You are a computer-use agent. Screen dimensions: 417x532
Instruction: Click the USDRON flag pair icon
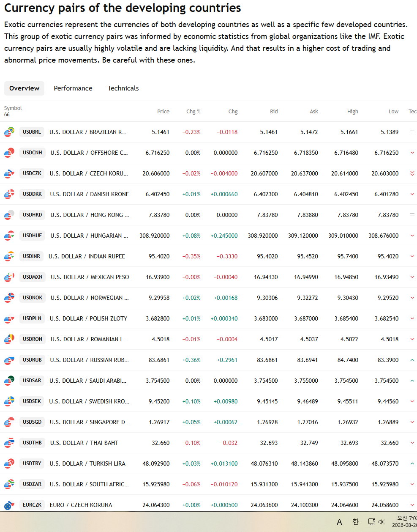coord(9,339)
